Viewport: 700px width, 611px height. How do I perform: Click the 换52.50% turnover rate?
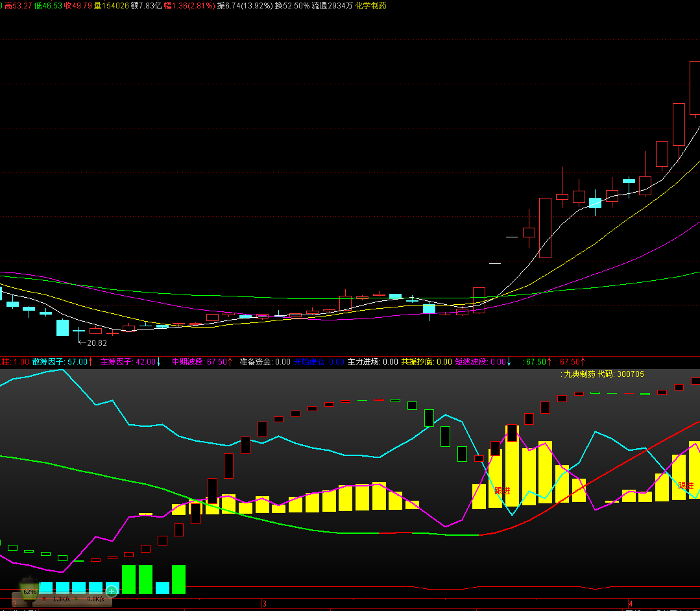[292, 6]
